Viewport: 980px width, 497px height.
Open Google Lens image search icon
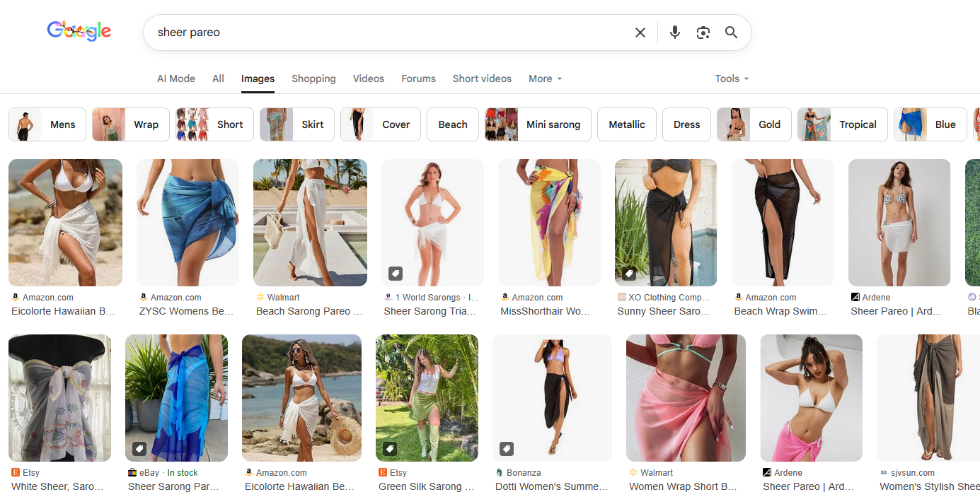703,33
